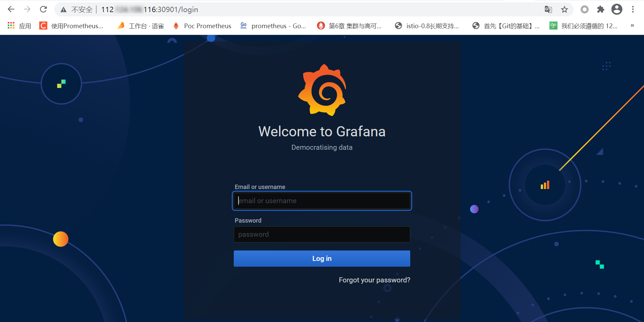The width and height of the screenshot is (644, 322).
Task: Open the 工作台 · 语雀 bookmark
Action: click(x=141, y=26)
